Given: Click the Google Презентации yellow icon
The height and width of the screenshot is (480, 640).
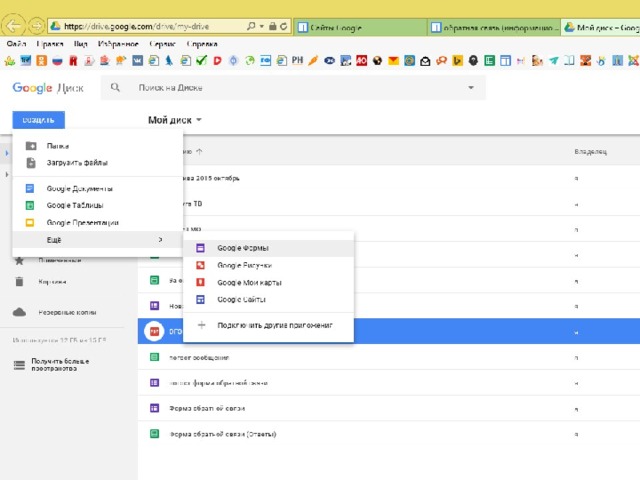Looking at the screenshot, I should point(30,222).
